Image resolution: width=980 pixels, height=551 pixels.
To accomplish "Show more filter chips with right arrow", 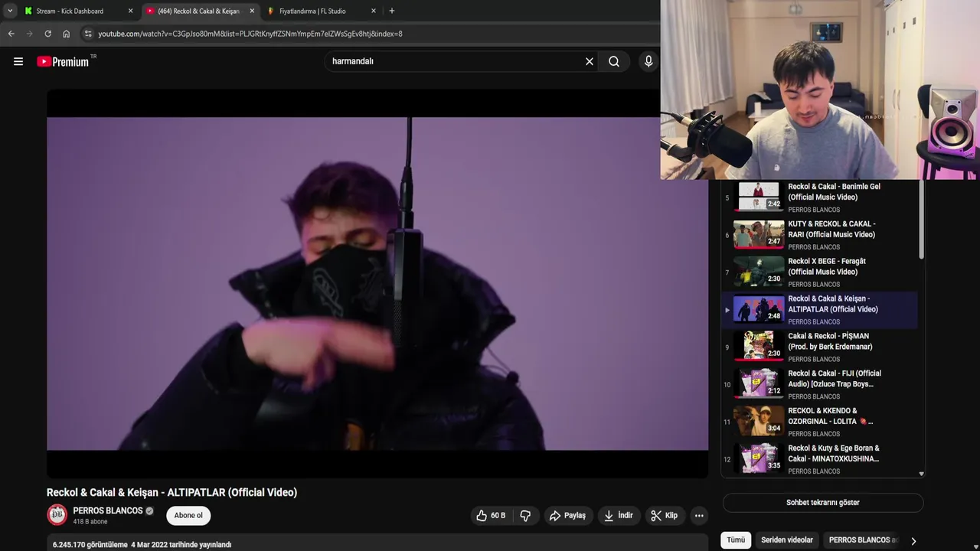I will (913, 541).
